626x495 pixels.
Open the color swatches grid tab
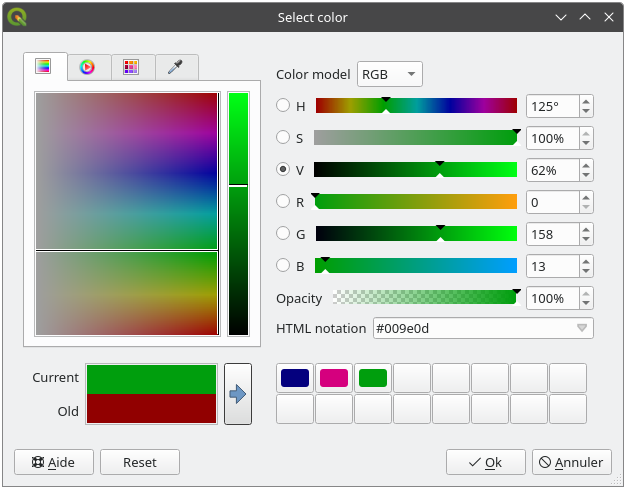pos(131,67)
